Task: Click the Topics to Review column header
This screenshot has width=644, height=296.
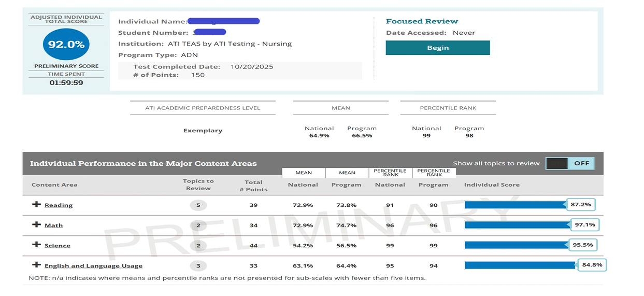Action: click(198, 185)
